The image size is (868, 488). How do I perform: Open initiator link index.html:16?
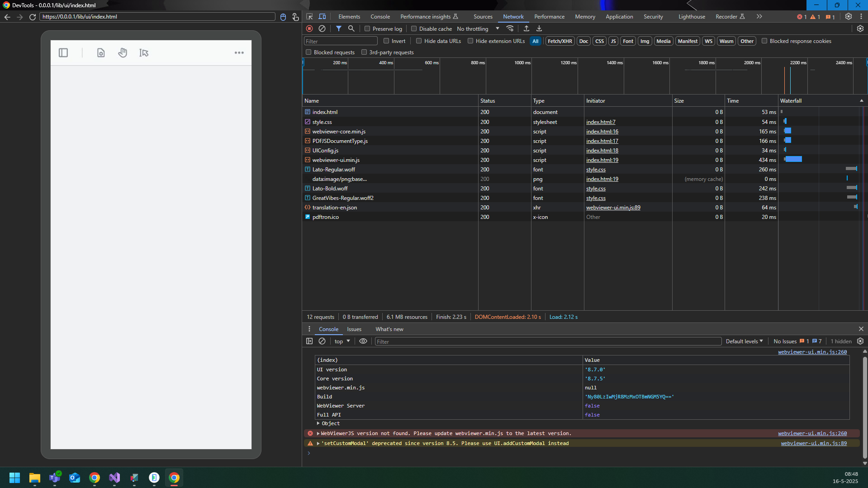602,132
